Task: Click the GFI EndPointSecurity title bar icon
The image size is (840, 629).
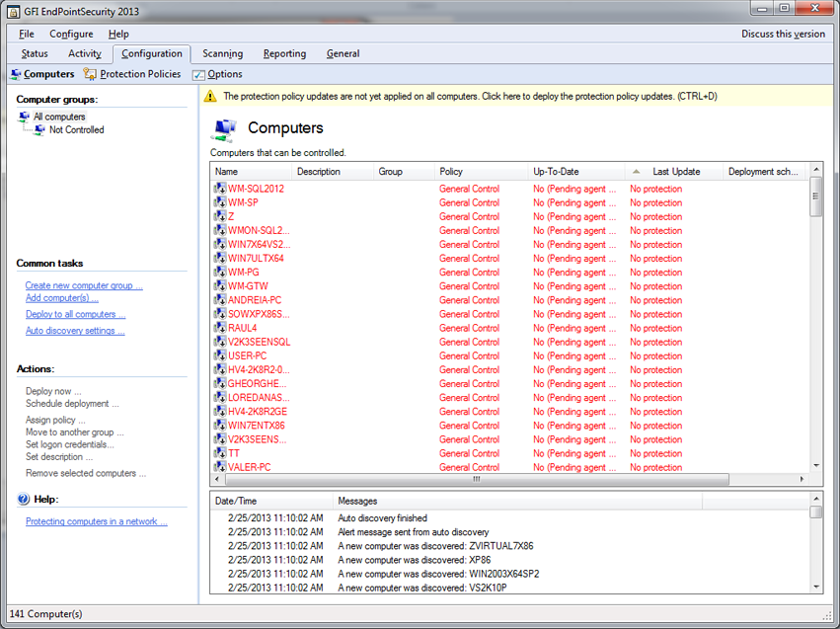Action: pyautogui.click(x=14, y=11)
